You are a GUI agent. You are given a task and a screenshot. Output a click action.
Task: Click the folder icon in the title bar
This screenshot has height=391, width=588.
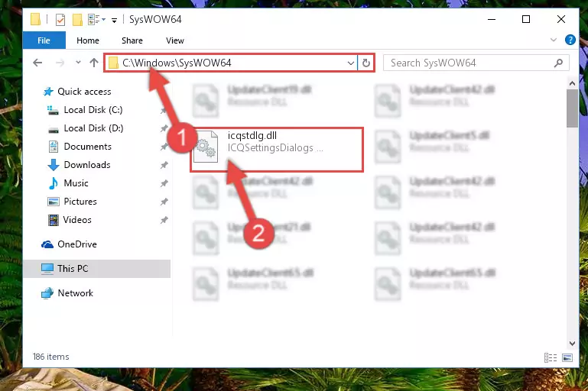(36, 19)
